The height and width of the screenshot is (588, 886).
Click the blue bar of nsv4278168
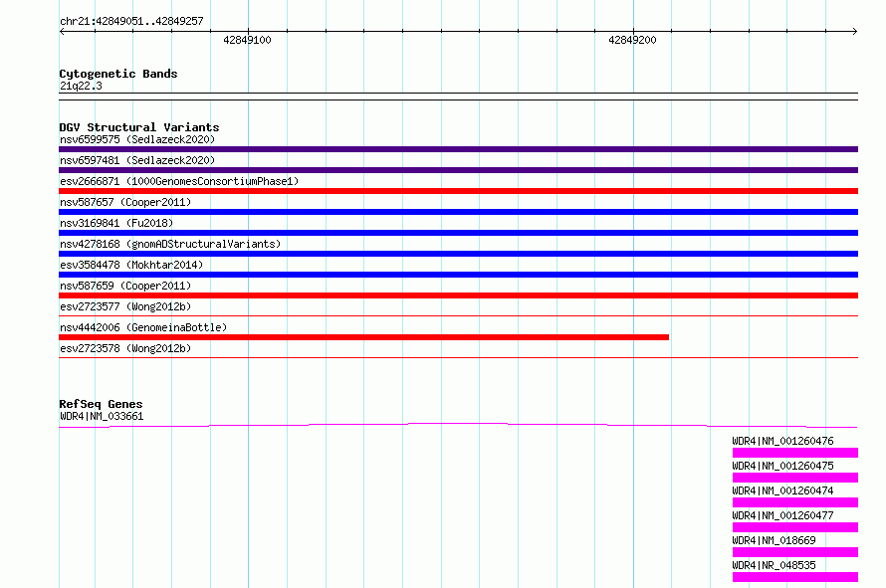tap(458, 254)
